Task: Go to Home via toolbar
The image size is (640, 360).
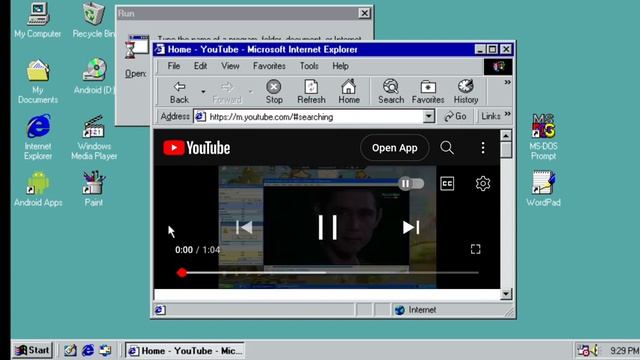Action: click(x=349, y=92)
